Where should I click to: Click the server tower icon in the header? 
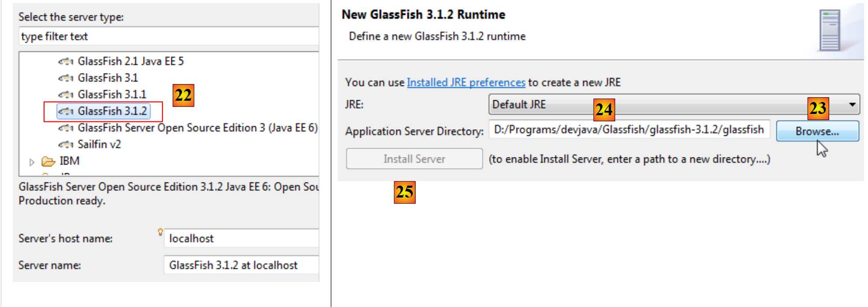[x=830, y=31]
